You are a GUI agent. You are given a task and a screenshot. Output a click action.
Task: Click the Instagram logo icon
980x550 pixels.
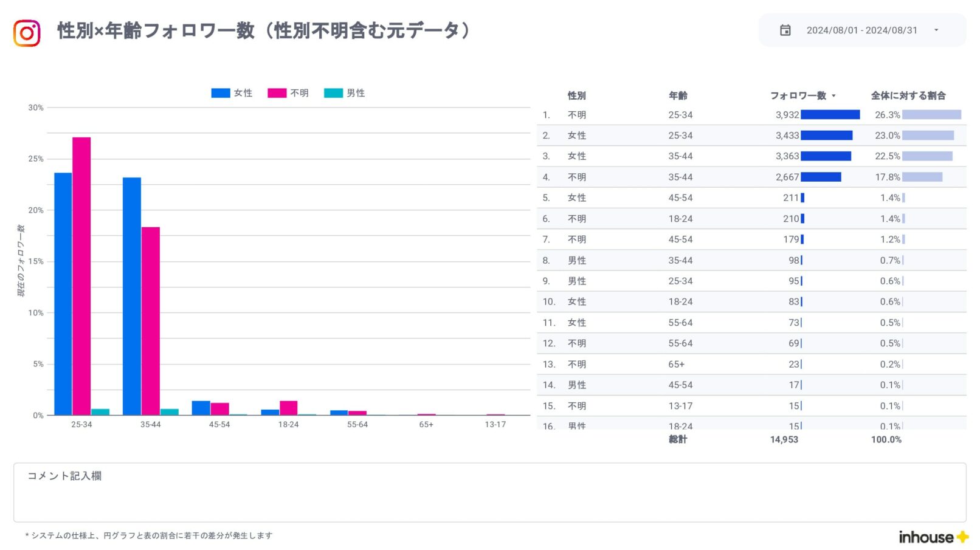(x=27, y=33)
